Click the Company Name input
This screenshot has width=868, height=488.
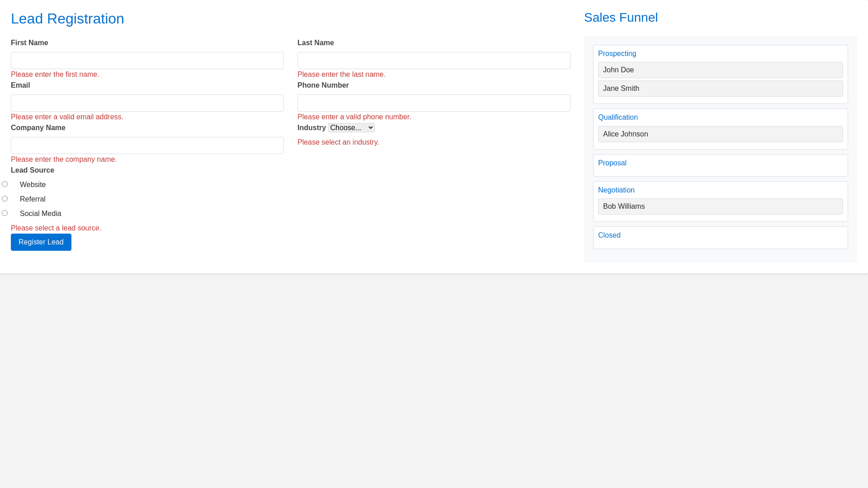(147, 145)
